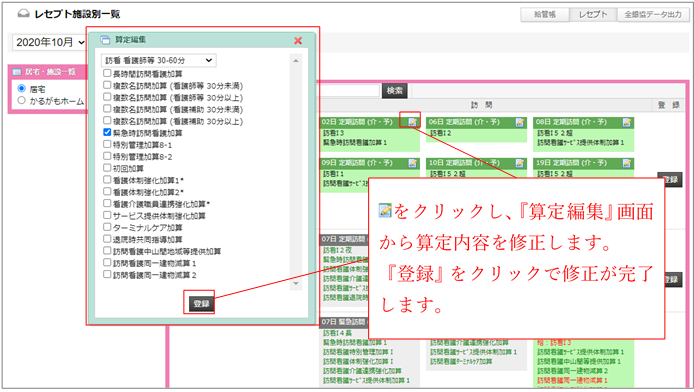Click the 登録 button in 算定編集 dialog
694x392 pixels.
point(201,304)
